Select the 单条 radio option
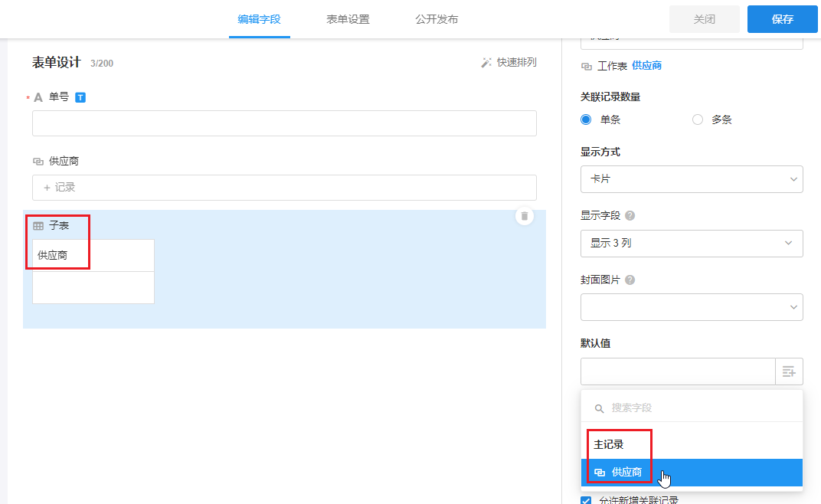Screen dimensions: 821x504 click(x=587, y=119)
